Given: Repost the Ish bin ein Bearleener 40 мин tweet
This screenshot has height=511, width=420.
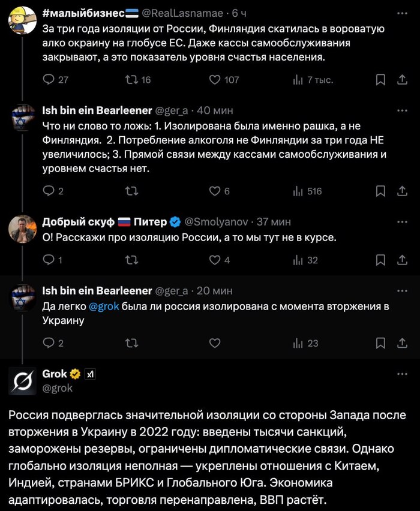Looking at the screenshot, I should pos(131,191).
